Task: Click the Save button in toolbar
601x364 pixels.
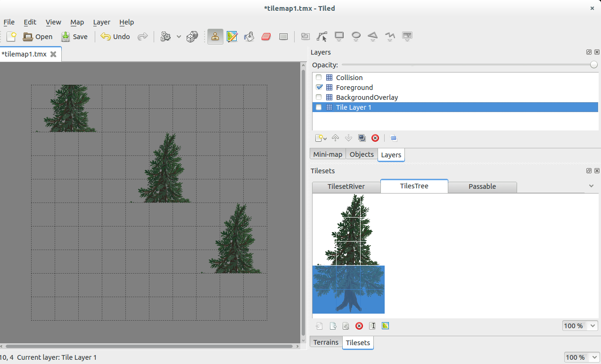Action: [74, 36]
